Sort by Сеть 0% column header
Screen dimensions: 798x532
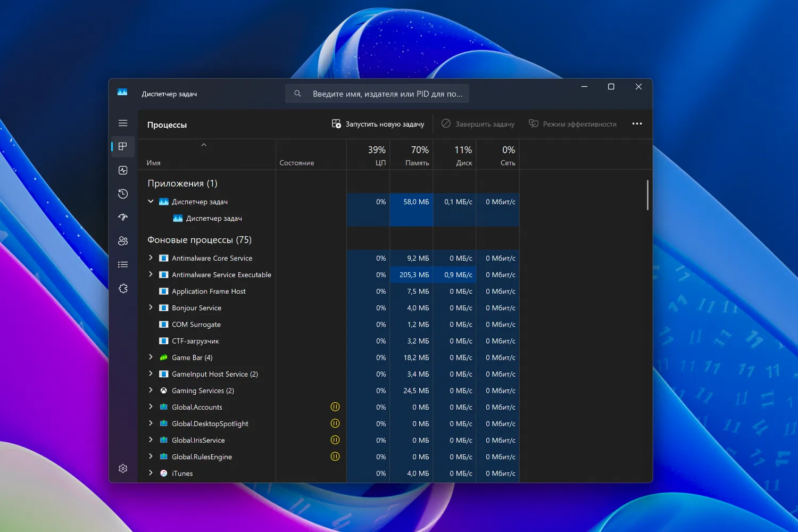pyautogui.click(x=497, y=155)
